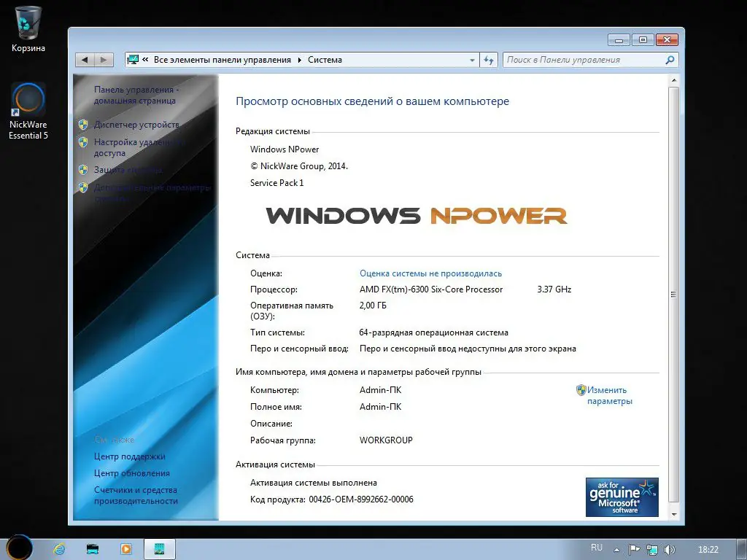
Task: Open the network tray icon
Action: click(652, 550)
